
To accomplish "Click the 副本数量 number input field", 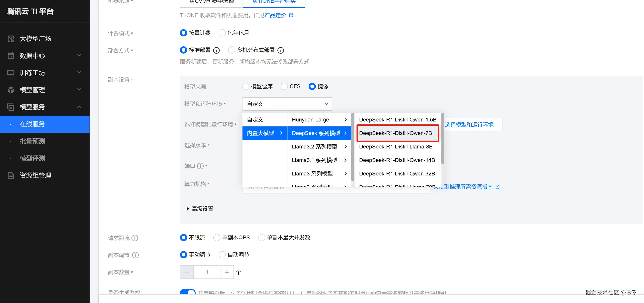I will 207,272.
